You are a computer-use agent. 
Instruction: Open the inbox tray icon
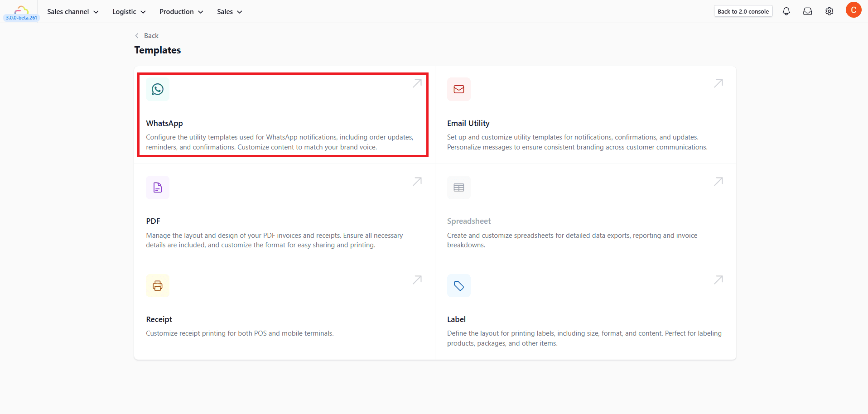[807, 11]
